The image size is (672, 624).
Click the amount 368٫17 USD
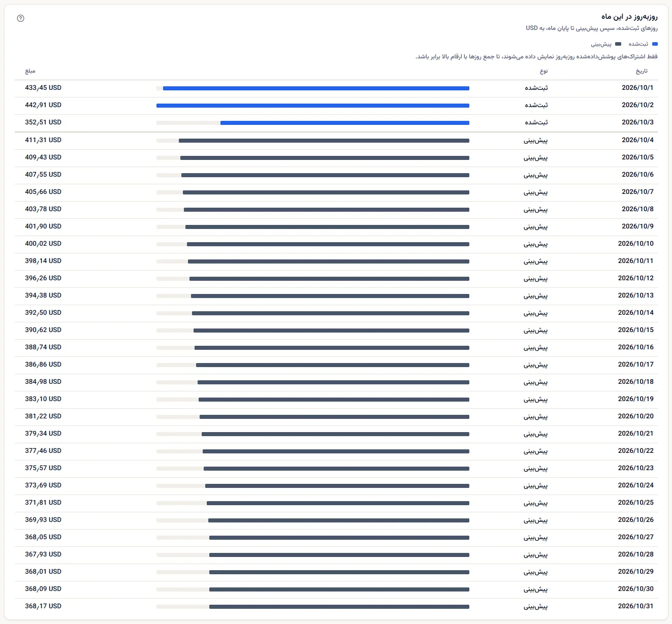(43, 606)
